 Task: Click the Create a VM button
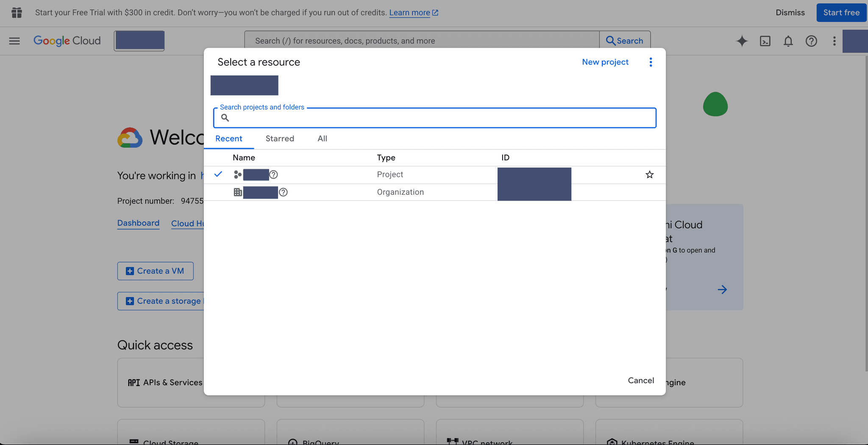point(155,271)
